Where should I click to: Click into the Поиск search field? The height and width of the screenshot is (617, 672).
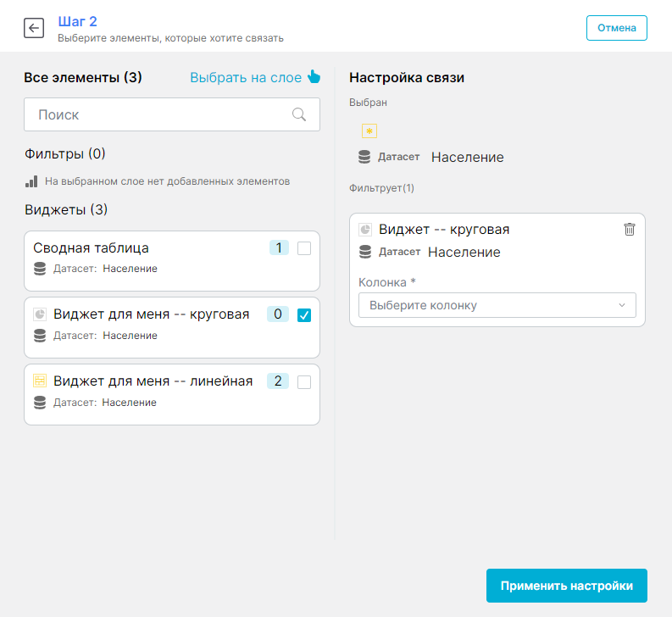pos(161,114)
